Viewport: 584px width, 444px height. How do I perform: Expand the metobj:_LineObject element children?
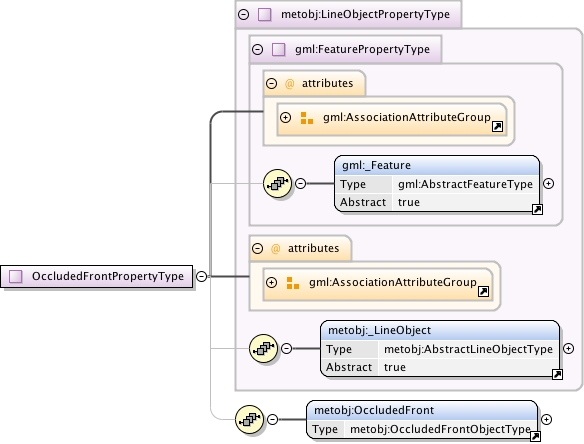(568, 348)
